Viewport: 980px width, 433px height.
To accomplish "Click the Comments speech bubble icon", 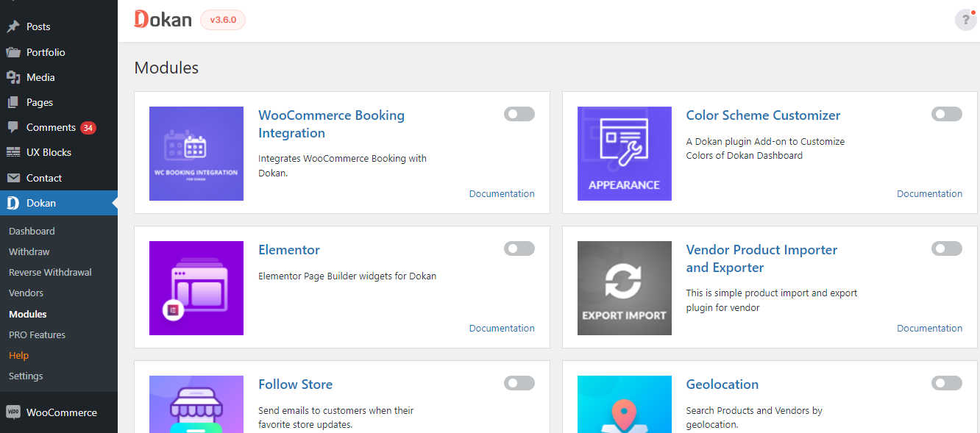I will tap(13, 127).
